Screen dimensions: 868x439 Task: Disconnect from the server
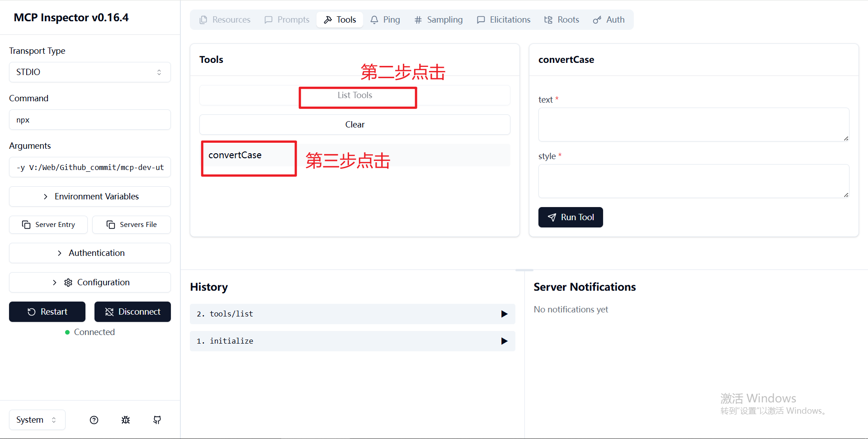[x=132, y=312]
